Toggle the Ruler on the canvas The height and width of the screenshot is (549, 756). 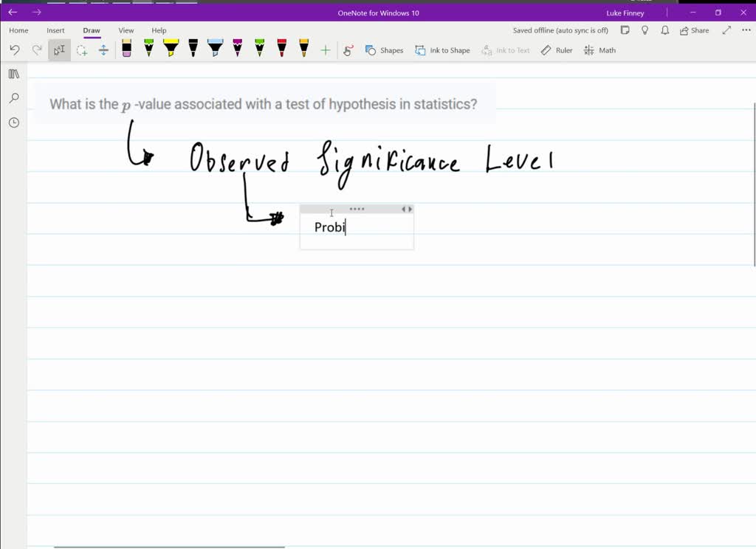coord(557,50)
